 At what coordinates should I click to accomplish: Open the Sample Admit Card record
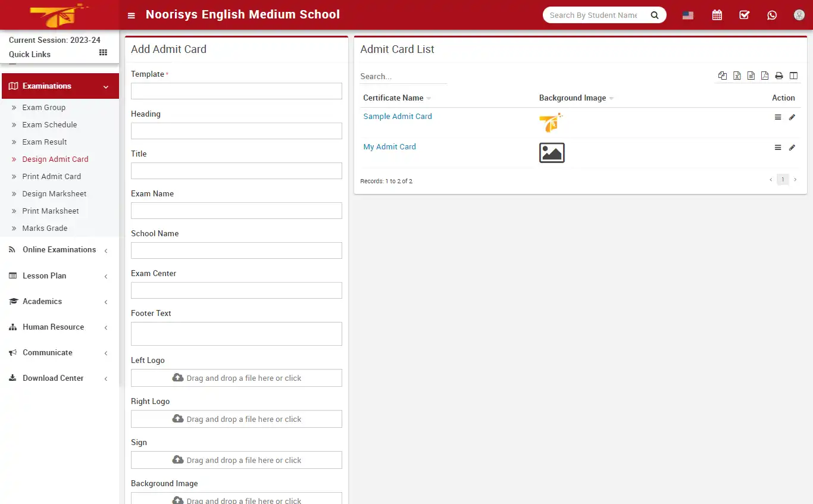pos(397,116)
